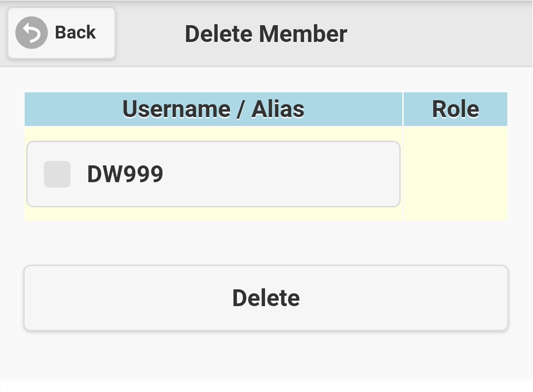Tap the Delete Member heading text
Viewport: 533px width, 392px height.
pos(266,34)
